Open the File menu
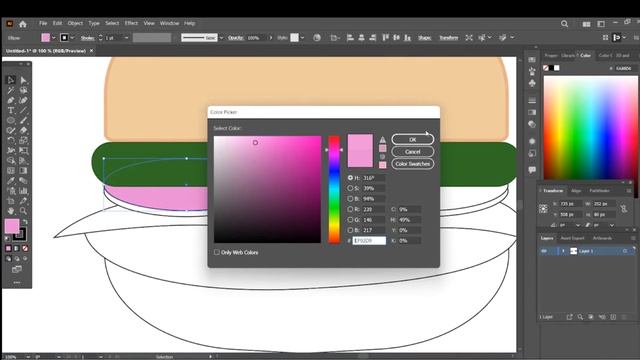Image resolution: width=640 pixels, height=360 pixels. 43,23
